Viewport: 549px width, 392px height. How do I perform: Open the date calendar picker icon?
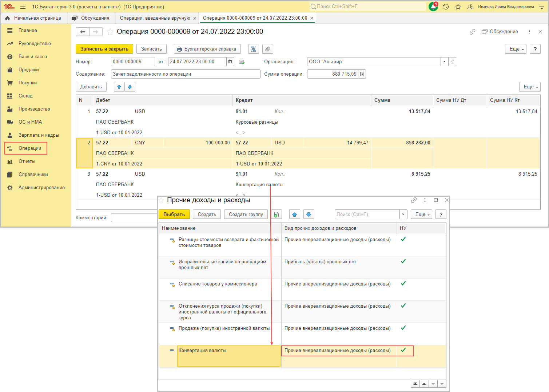coord(230,62)
